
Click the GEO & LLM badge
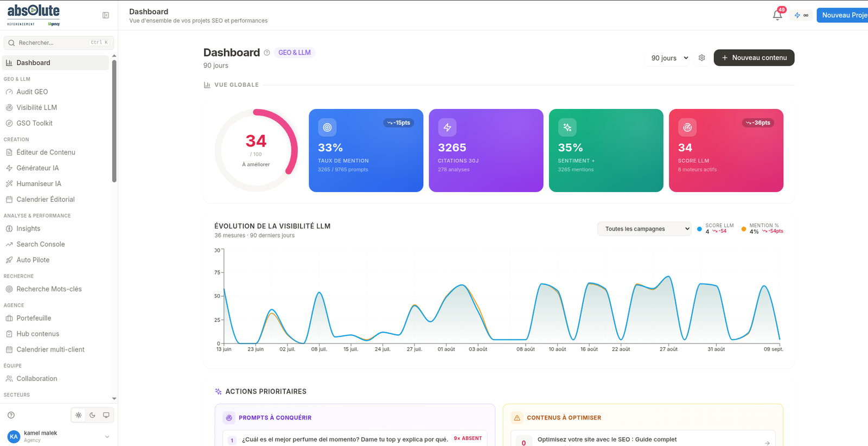pyautogui.click(x=295, y=53)
